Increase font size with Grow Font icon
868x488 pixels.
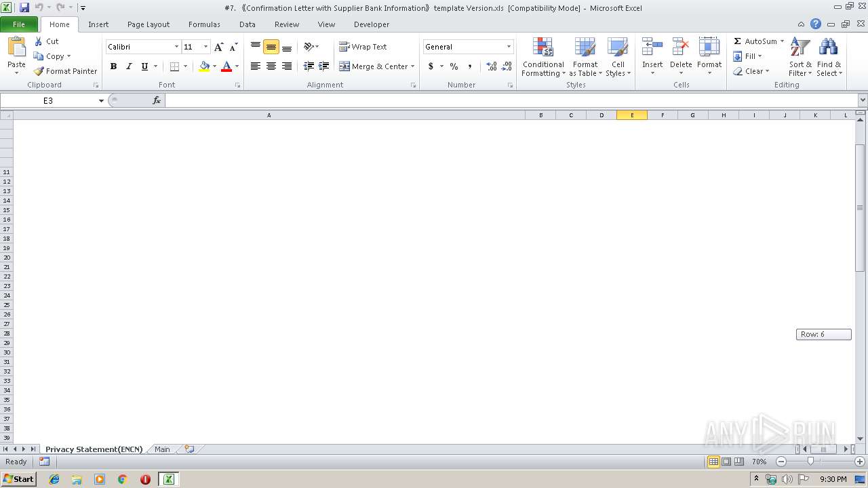pyautogui.click(x=218, y=47)
